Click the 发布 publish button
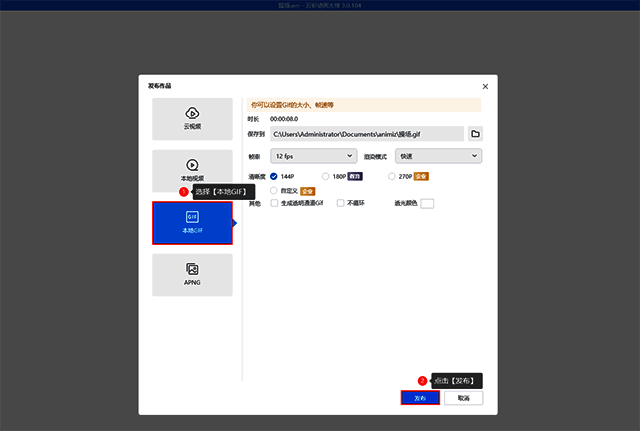Screen dimensions: 640x431 coord(420,397)
